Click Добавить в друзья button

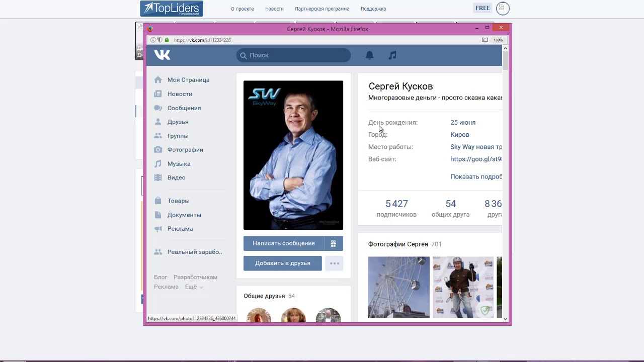click(x=283, y=263)
